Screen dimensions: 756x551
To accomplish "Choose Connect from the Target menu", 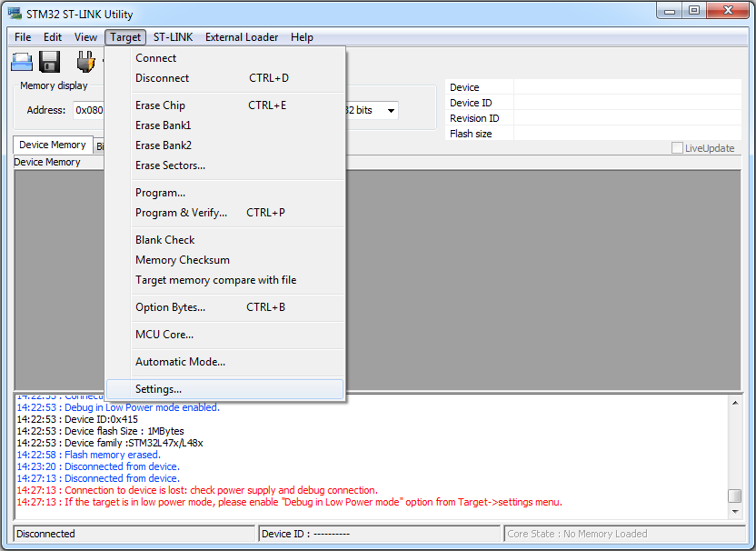I will (x=224, y=58).
